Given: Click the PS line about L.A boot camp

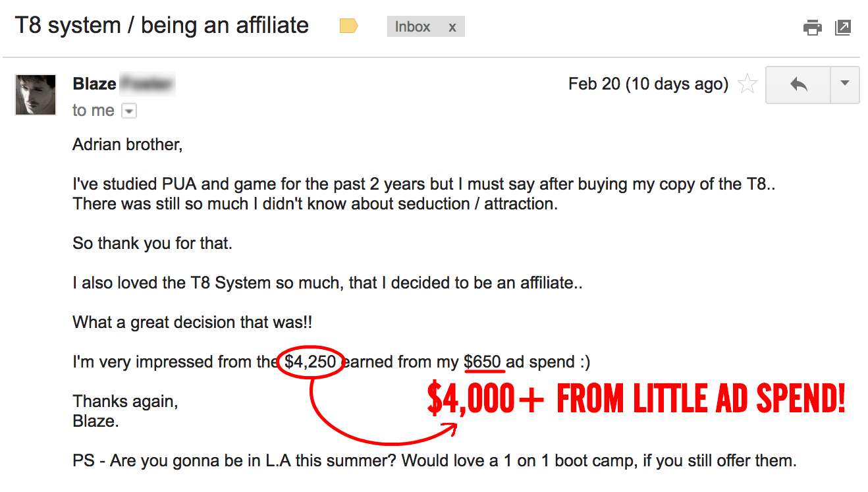Looking at the screenshot, I should [x=435, y=460].
